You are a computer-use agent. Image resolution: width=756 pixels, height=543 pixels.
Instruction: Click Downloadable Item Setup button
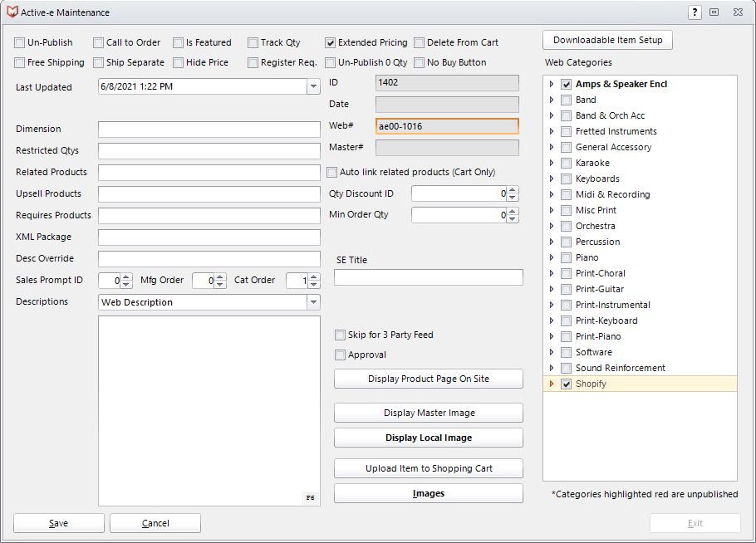[x=607, y=40]
